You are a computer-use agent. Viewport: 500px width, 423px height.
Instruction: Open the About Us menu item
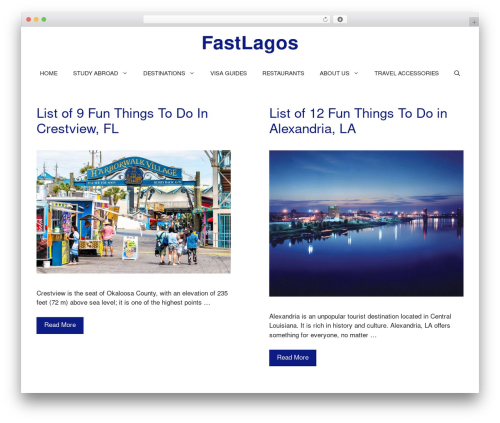334,73
